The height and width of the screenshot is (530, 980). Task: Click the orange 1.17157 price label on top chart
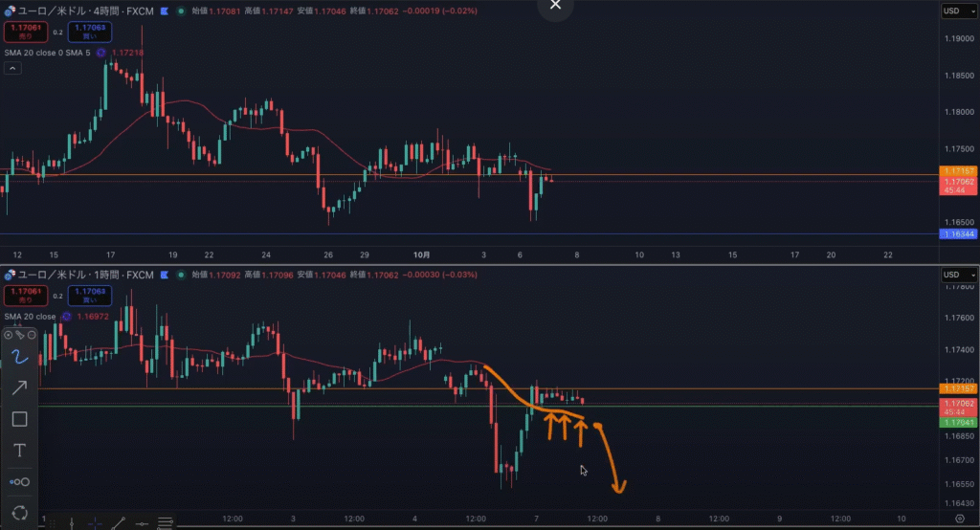(x=959, y=170)
